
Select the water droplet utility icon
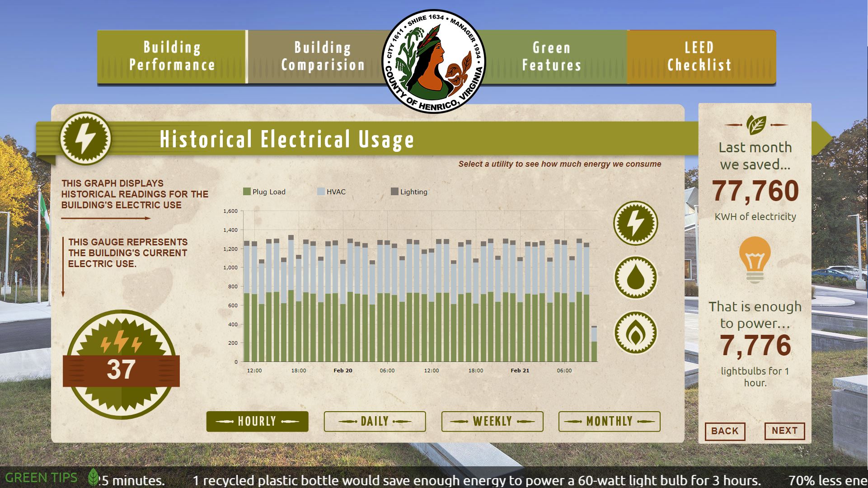click(x=635, y=277)
